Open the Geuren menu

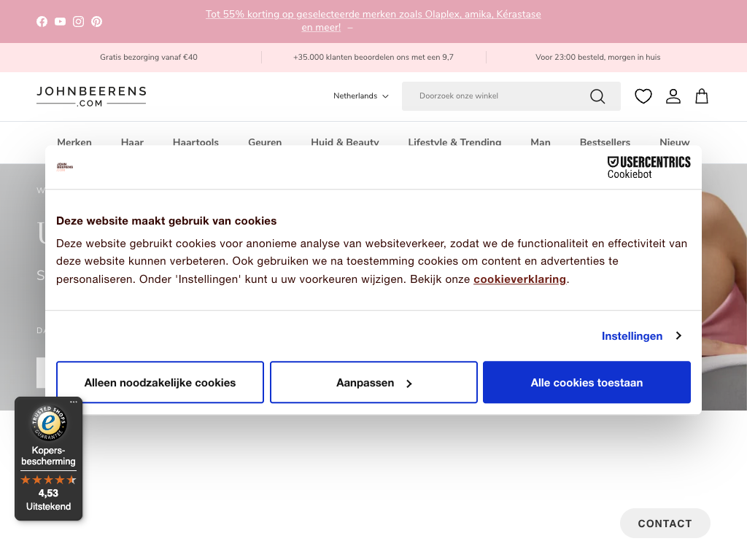click(265, 142)
